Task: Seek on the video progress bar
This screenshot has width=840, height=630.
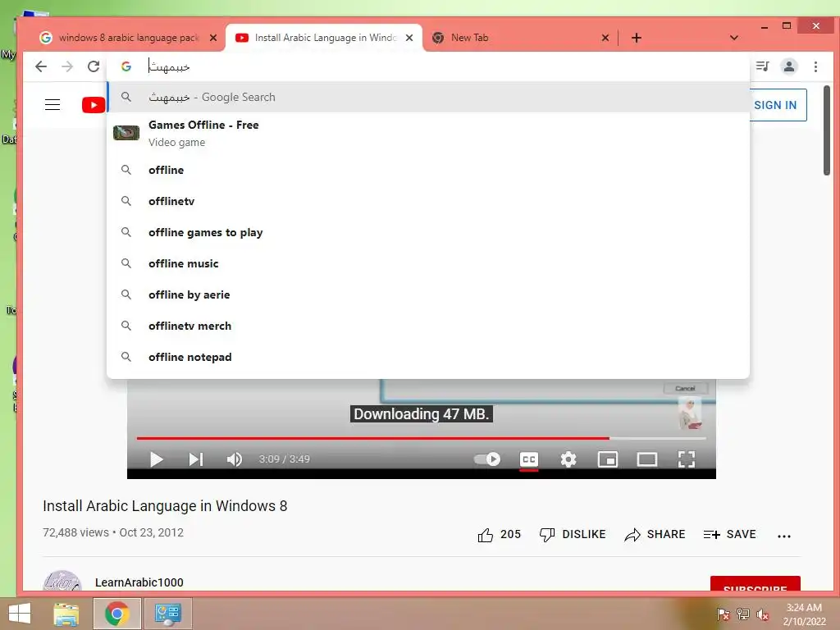Action: (421, 438)
